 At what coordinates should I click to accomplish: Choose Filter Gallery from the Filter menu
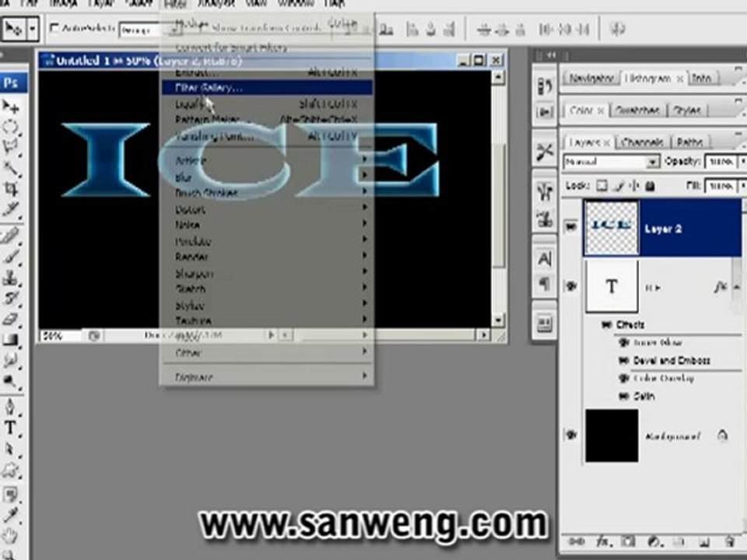(267, 88)
